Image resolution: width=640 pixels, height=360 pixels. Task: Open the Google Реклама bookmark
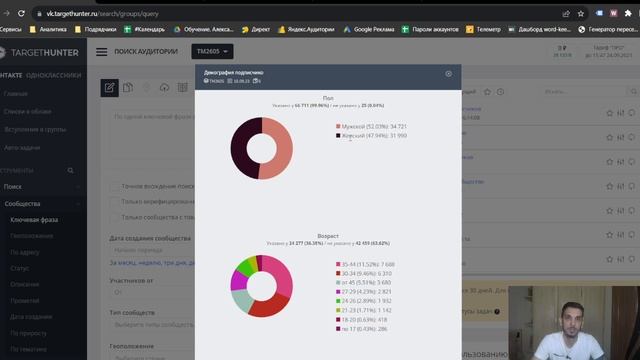tap(369, 29)
